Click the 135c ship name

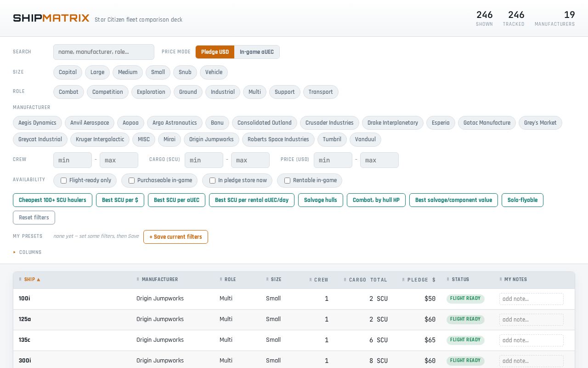pyautogui.click(x=24, y=340)
